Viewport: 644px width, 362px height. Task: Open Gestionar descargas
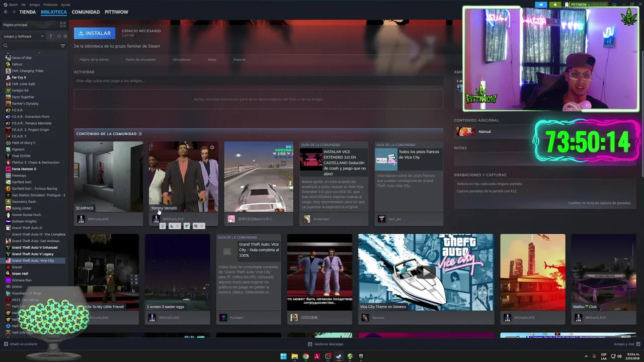coord(326,344)
